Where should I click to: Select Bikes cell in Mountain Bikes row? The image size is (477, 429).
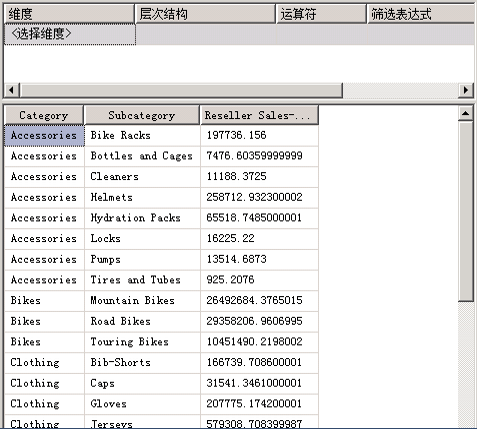tap(44, 301)
